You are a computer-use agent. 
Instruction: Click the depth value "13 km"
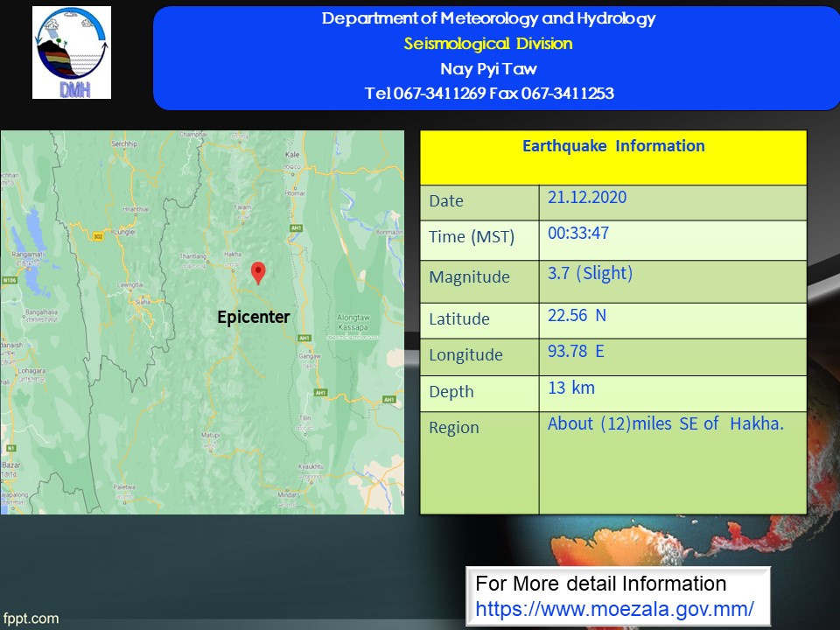click(571, 388)
